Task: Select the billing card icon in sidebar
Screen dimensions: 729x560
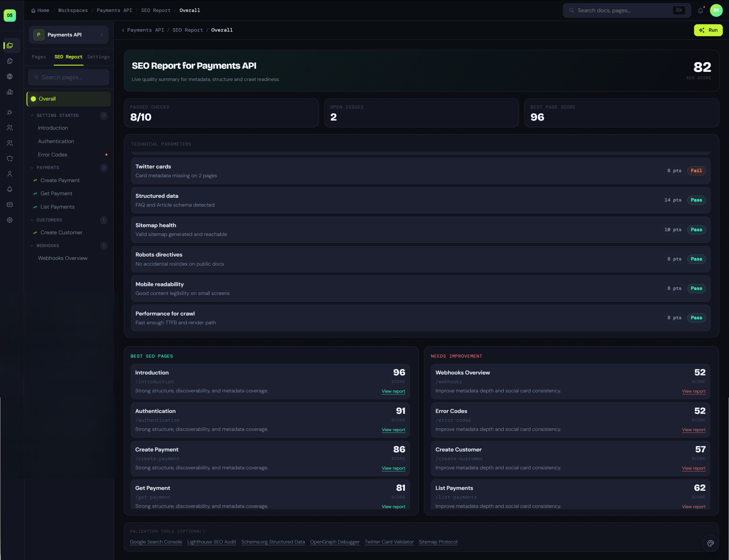Action: click(10, 204)
